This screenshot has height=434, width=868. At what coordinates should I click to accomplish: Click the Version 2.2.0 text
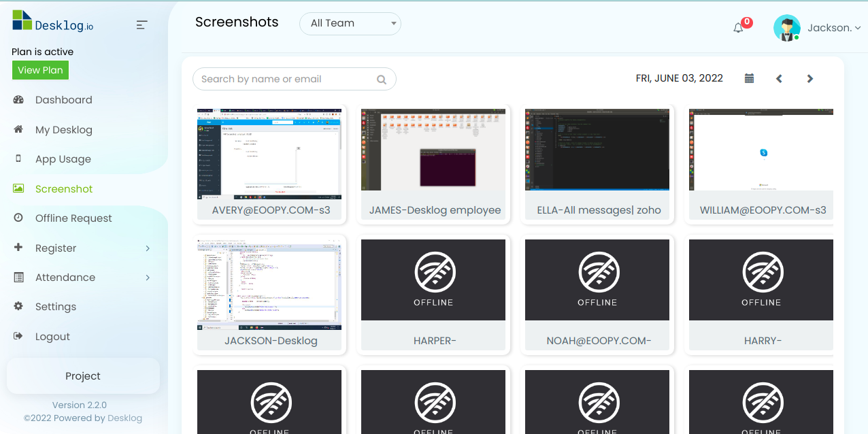pyautogui.click(x=80, y=405)
